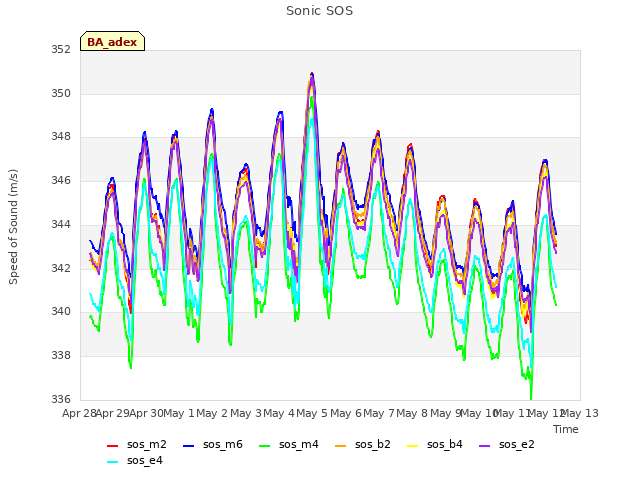Select the sos_e2 legend entry
The width and height of the screenshot is (640, 480).
click(x=507, y=444)
